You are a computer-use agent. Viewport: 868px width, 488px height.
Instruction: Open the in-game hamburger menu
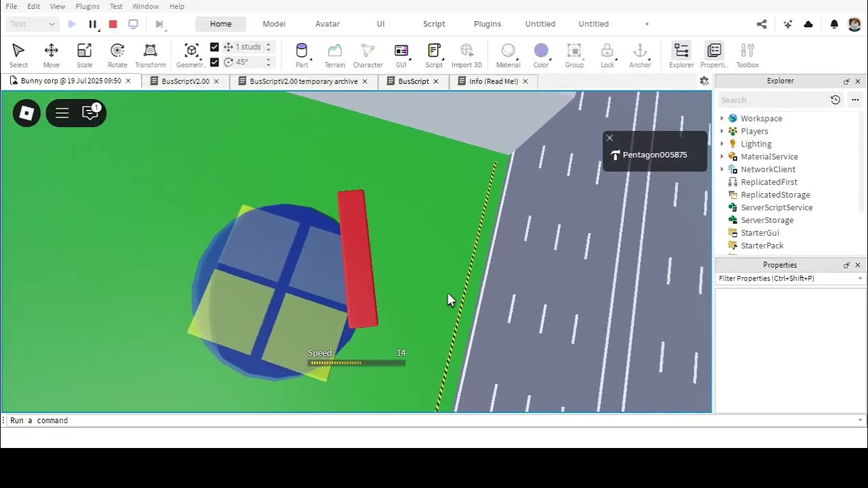(x=62, y=113)
